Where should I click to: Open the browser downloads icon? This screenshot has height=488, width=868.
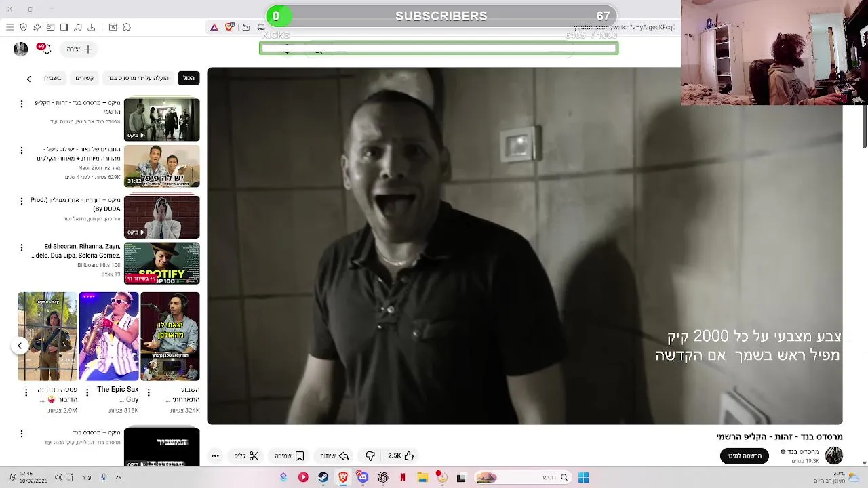92,27
